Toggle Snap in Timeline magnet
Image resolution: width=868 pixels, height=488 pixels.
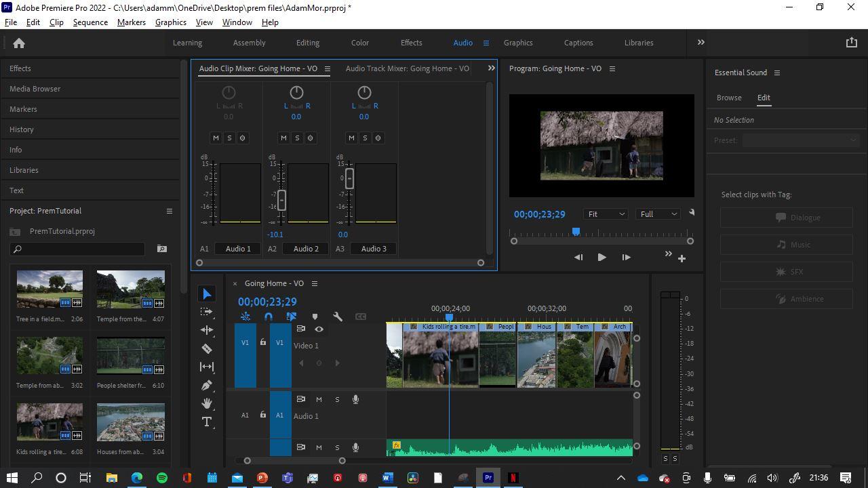pos(269,317)
